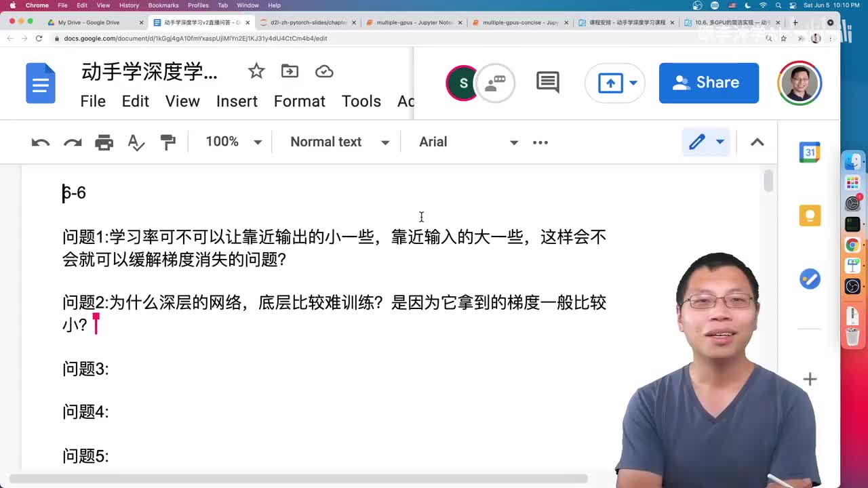Switch to the multiple-gpus Jupyter Notebook tab
This screenshot has width=868, height=488.
coord(414,22)
